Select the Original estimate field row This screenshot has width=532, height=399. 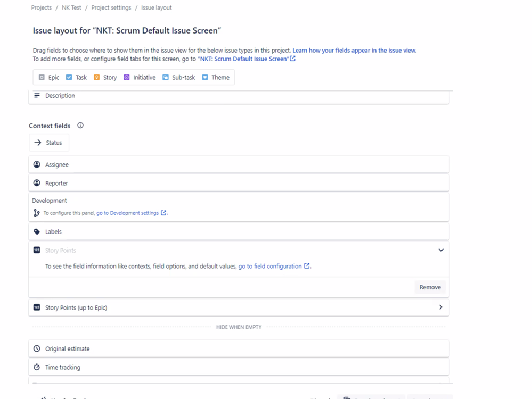click(239, 348)
